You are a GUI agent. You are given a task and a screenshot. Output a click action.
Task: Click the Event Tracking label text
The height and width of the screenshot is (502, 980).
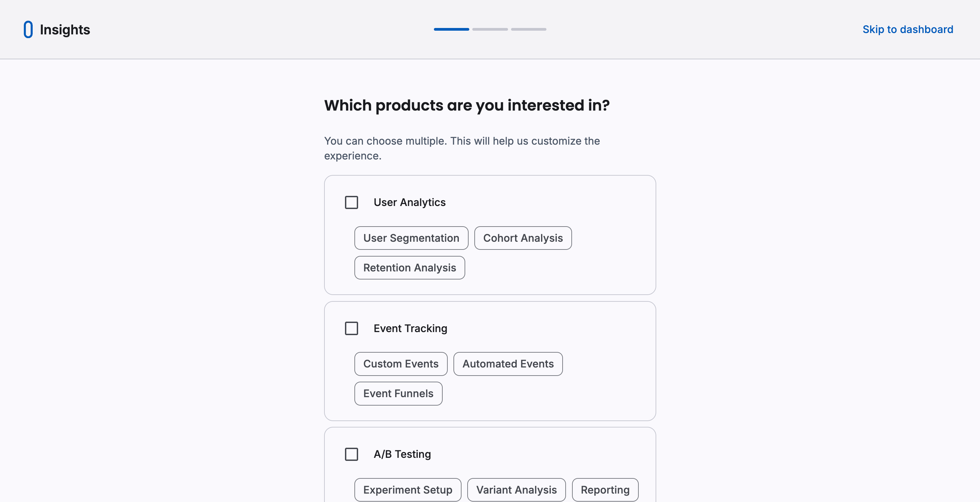click(x=410, y=328)
